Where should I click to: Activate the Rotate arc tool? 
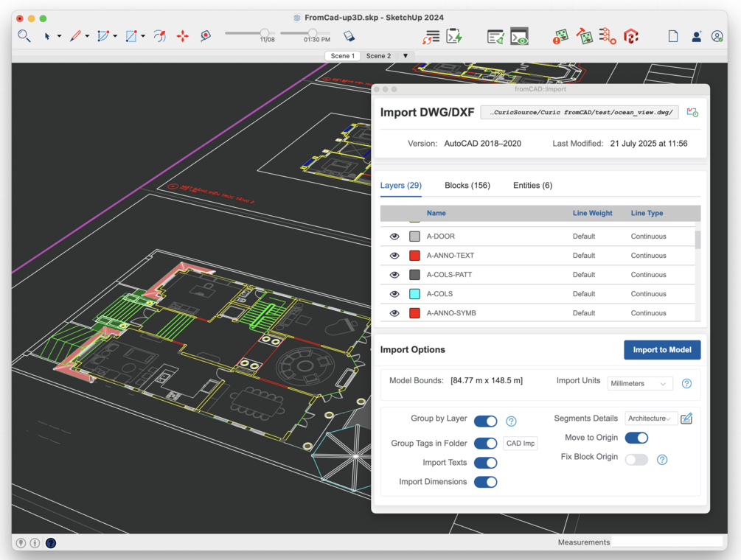click(x=160, y=36)
